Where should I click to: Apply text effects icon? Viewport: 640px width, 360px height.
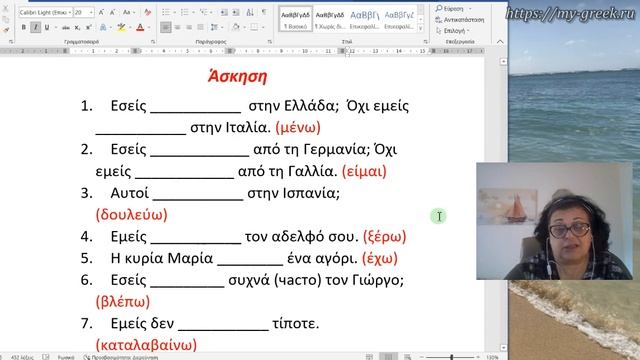tap(103, 27)
